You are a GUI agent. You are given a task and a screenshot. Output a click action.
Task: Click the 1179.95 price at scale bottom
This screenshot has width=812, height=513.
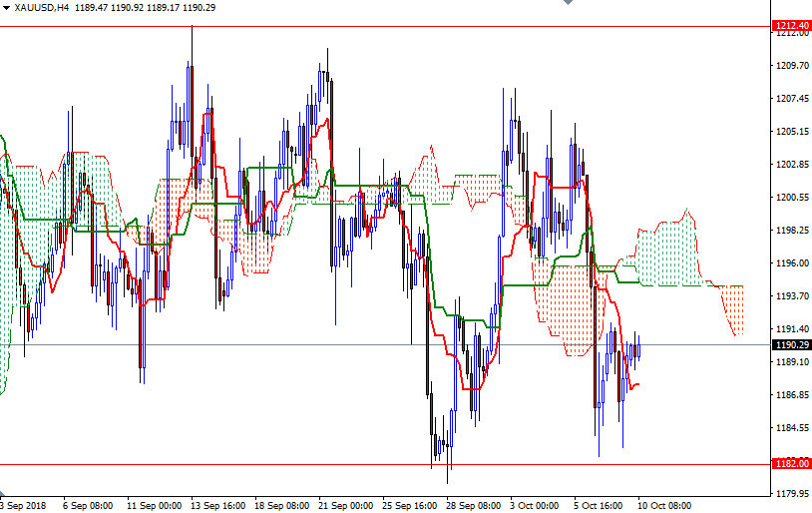click(x=792, y=493)
